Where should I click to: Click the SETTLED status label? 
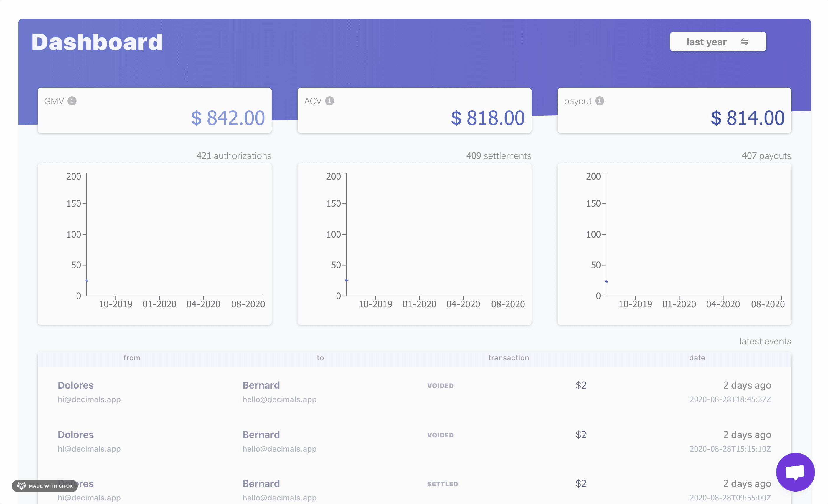pyautogui.click(x=442, y=484)
